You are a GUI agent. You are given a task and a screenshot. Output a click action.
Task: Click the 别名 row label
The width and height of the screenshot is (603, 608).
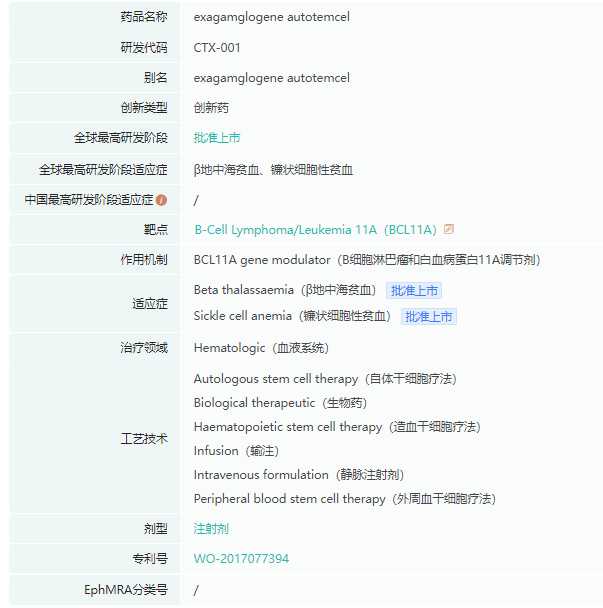click(x=156, y=78)
